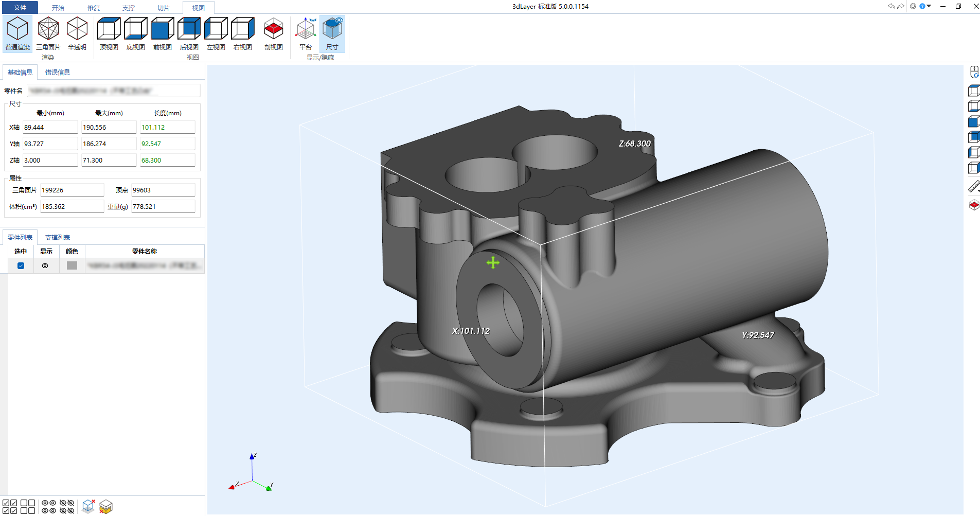Viewport: 980px width, 516px height.
Task: Open the help dropdown arrow in title bar
Action: [929, 6]
